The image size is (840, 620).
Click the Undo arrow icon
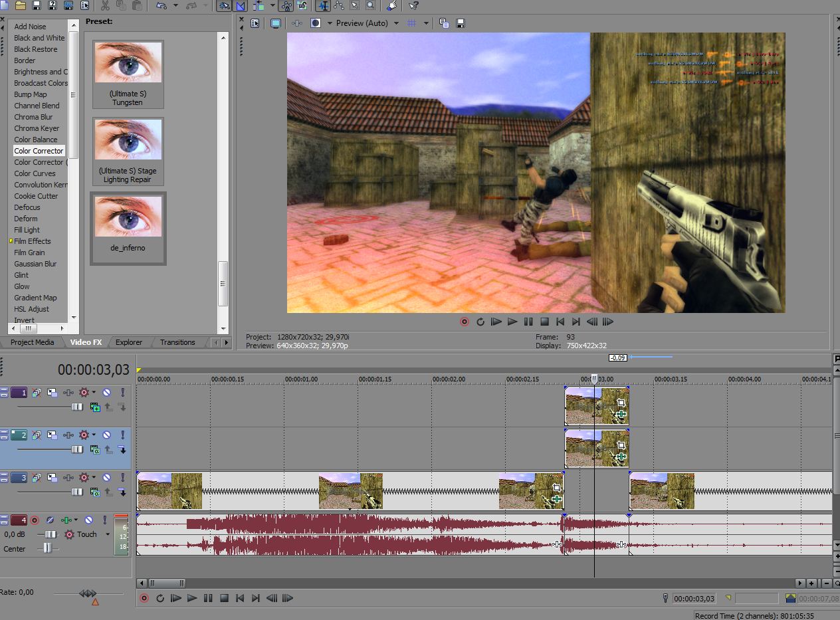[161, 5]
